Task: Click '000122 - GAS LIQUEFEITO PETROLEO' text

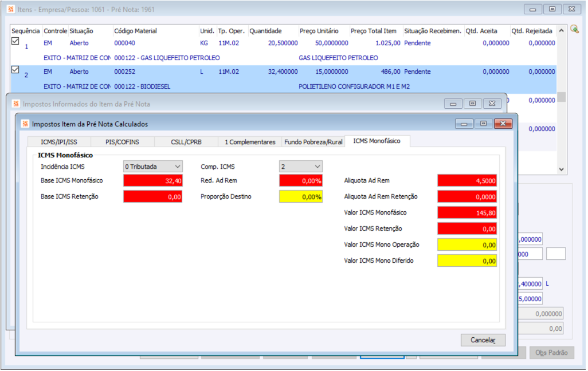Action: click(167, 58)
